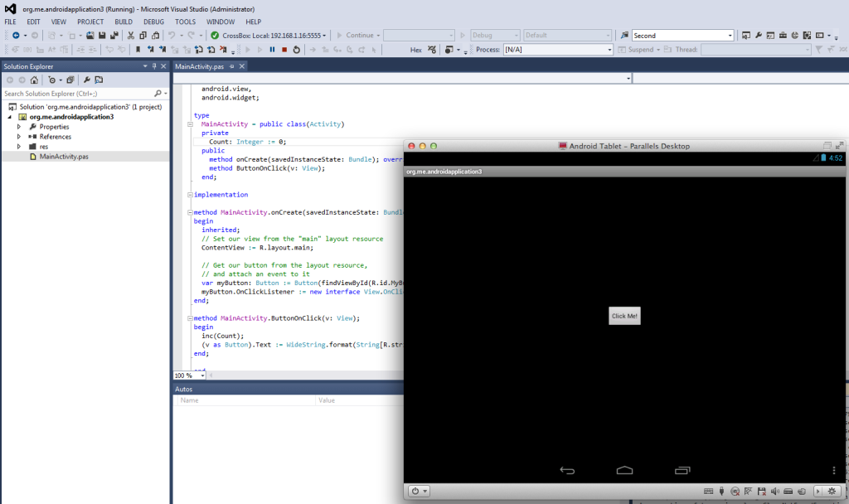Go to the next bookmark icon

(162, 49)
